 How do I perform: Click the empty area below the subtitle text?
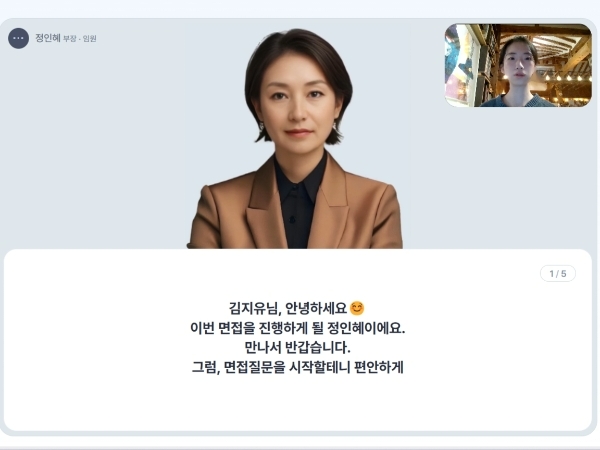pos(298,404)
